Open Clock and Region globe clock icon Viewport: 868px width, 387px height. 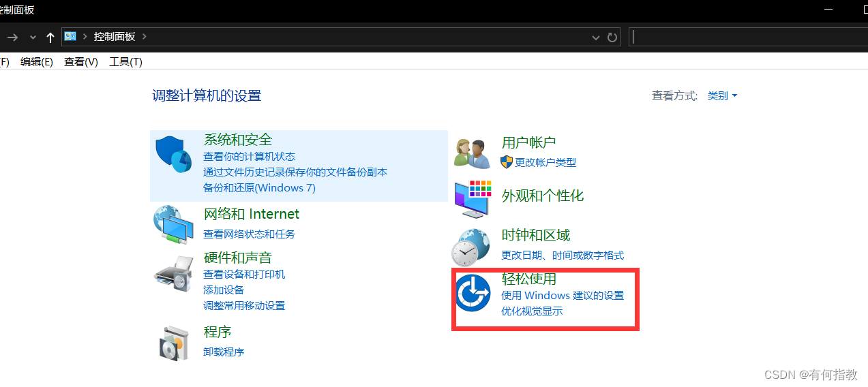(x=470, y=247)
